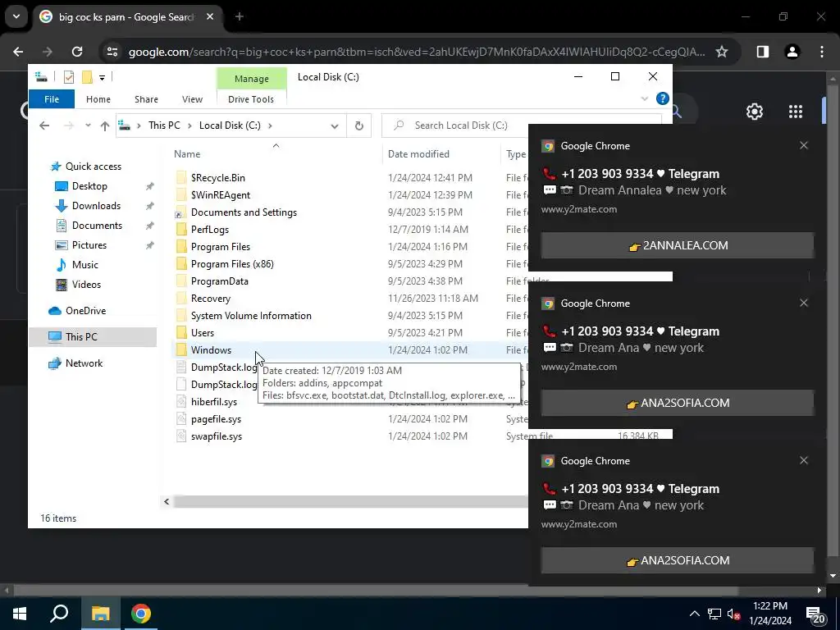This screenshot has height=630, width=840.
Task: Open Explorer help icon
Action: (663, 98)
